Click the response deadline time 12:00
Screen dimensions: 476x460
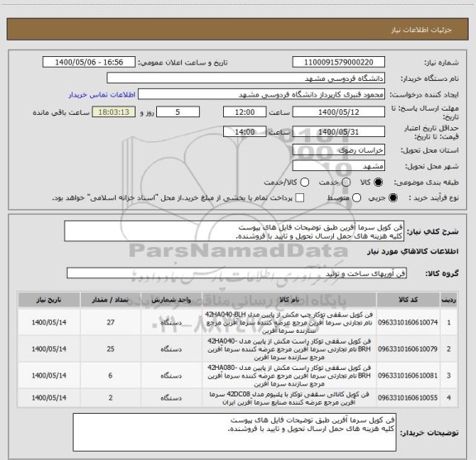(x=245, y=112)
